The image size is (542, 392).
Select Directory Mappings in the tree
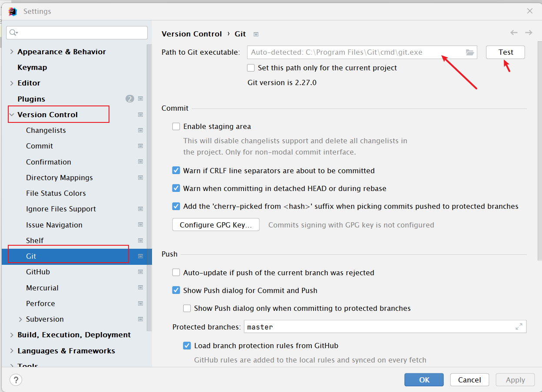click(59, 178)
